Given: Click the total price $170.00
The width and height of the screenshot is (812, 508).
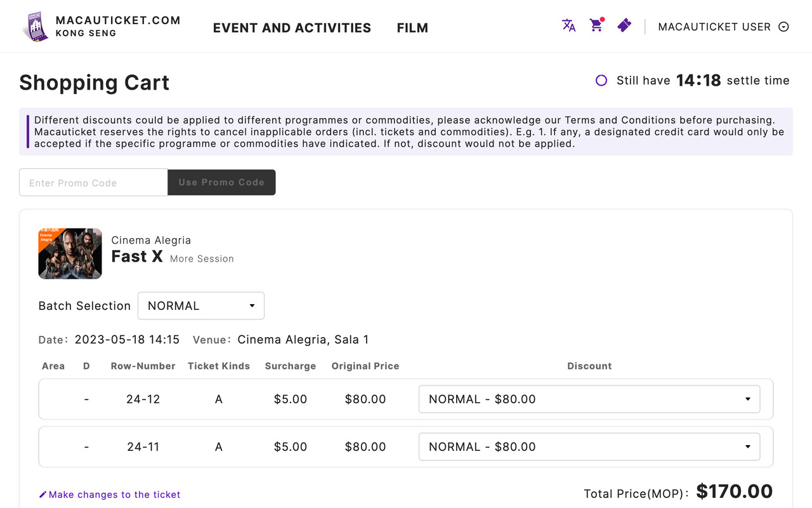Looking at the screenshot, I should tap(735, 491).
